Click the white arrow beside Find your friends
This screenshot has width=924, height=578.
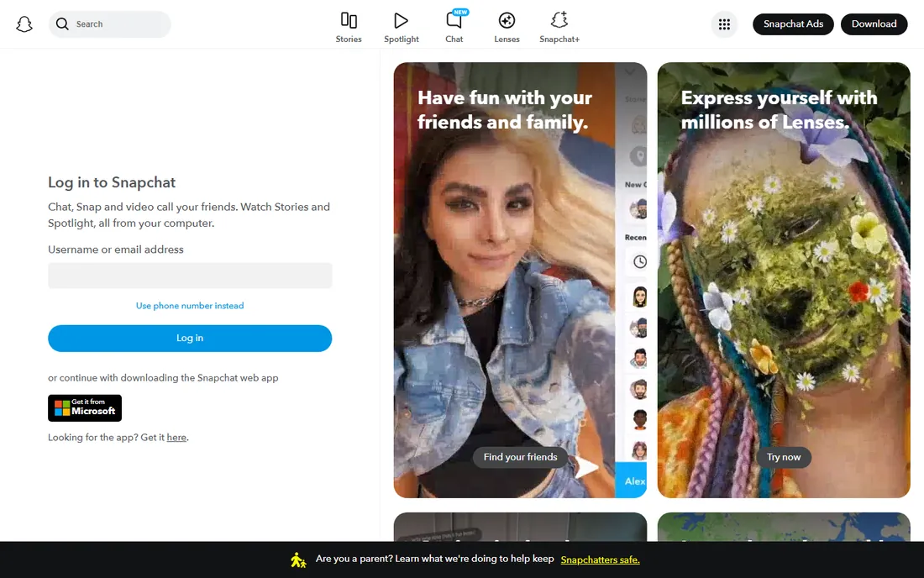586,467
